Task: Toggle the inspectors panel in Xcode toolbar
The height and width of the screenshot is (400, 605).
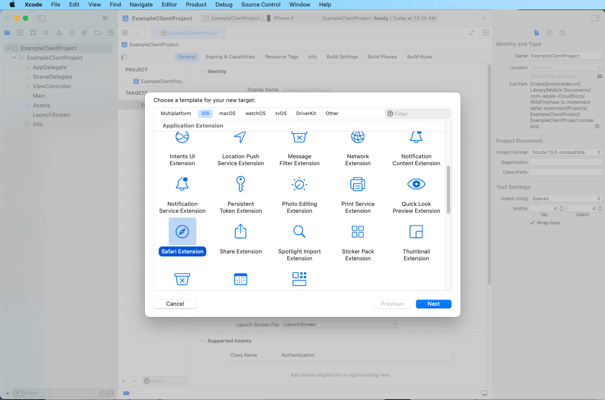Action: [x=595, y=18]
